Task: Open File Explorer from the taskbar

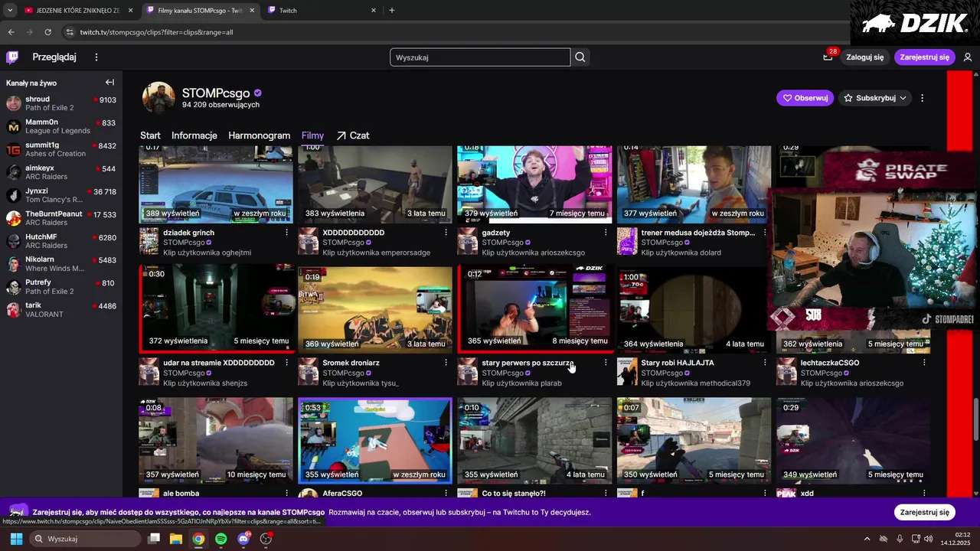Action: [176, 539]
